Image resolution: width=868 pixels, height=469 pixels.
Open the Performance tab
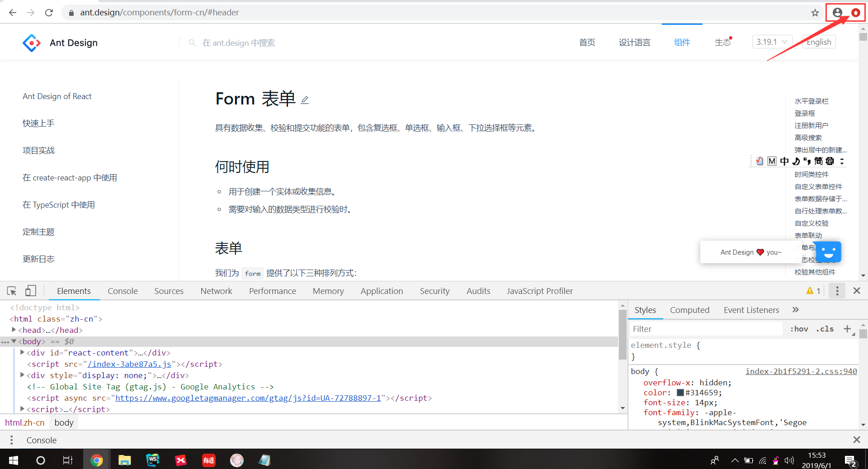tap(273, 291)
